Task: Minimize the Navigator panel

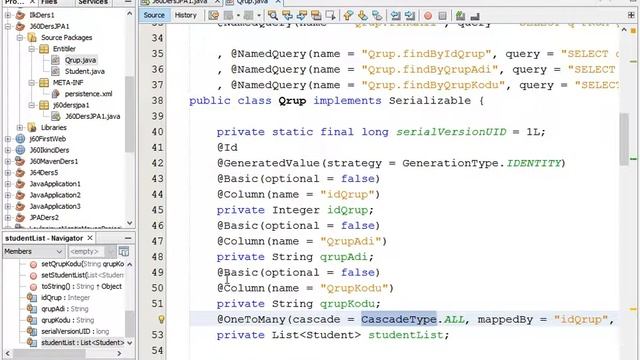Action: click(x=128, y=238)
